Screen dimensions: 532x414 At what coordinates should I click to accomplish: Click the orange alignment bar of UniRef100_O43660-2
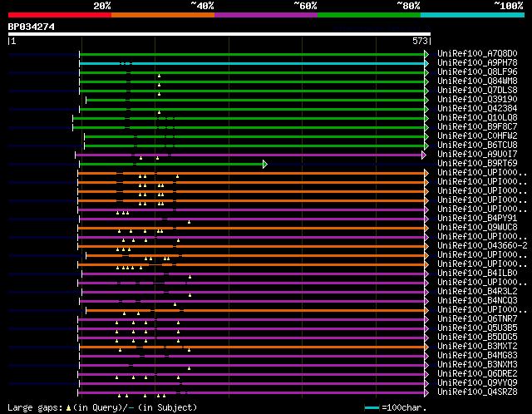251,246
